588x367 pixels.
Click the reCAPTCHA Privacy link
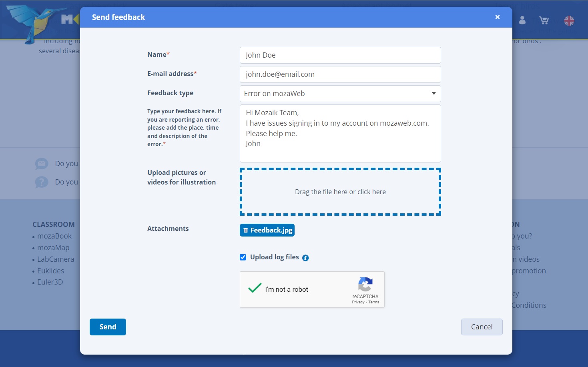click(x=358, y=302)
